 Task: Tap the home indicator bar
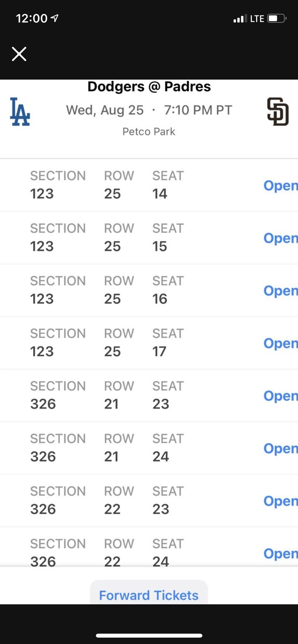pyautogui.click(x=149, y=635)
